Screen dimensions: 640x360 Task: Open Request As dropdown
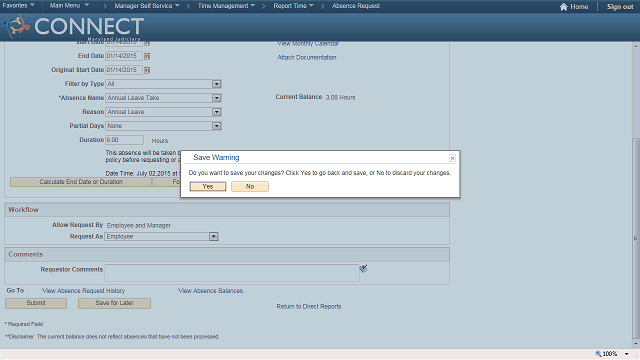[213, 237]
